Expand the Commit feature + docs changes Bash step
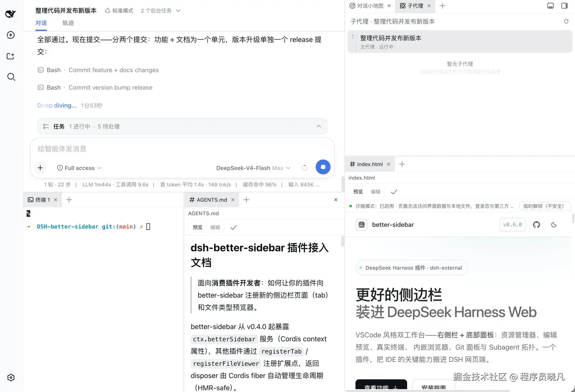The height and width of the screenshot is (392, 575). click(x=98, y=70)
